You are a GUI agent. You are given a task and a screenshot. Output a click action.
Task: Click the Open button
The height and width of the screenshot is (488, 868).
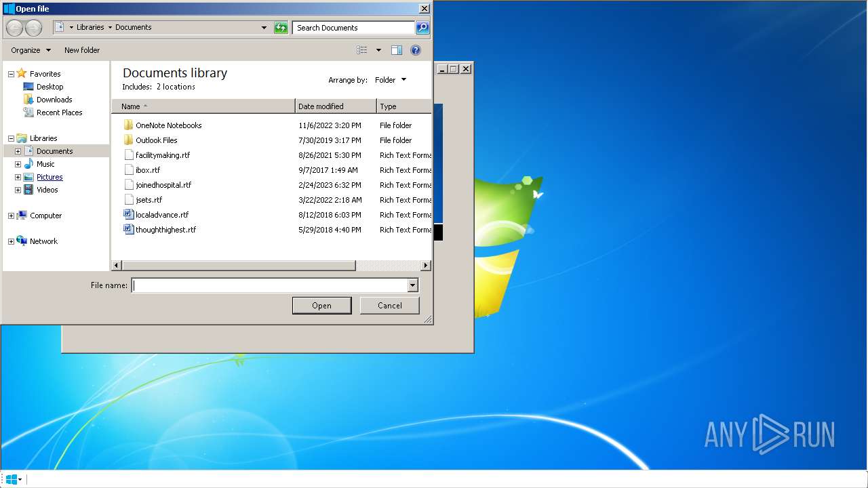[321, 306]
